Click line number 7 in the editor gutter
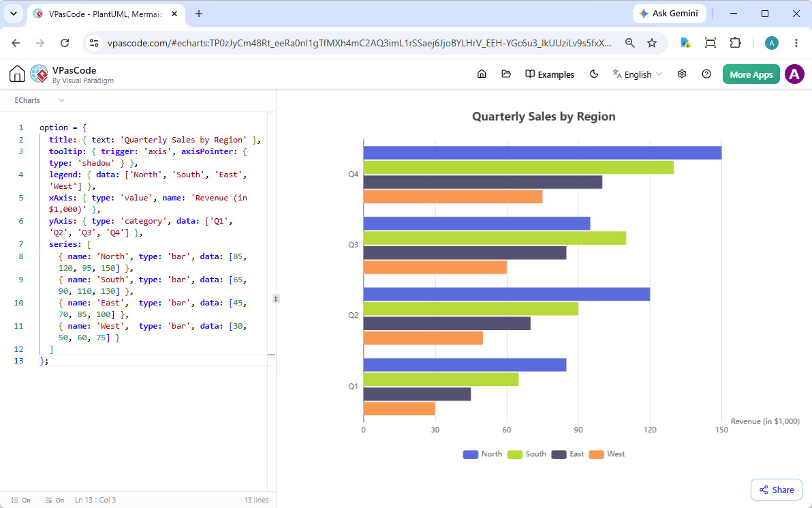Viewport: 812px width, 508px height. (x=20, y=244)
